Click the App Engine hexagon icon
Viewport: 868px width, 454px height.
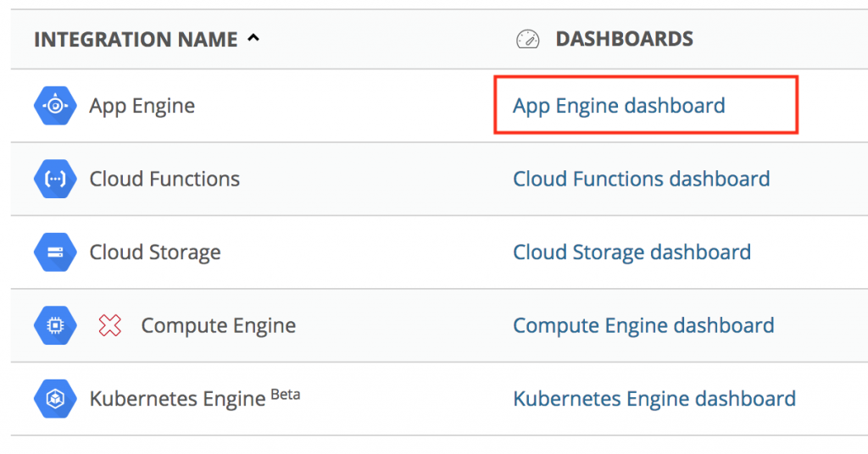tap(55, 106)
